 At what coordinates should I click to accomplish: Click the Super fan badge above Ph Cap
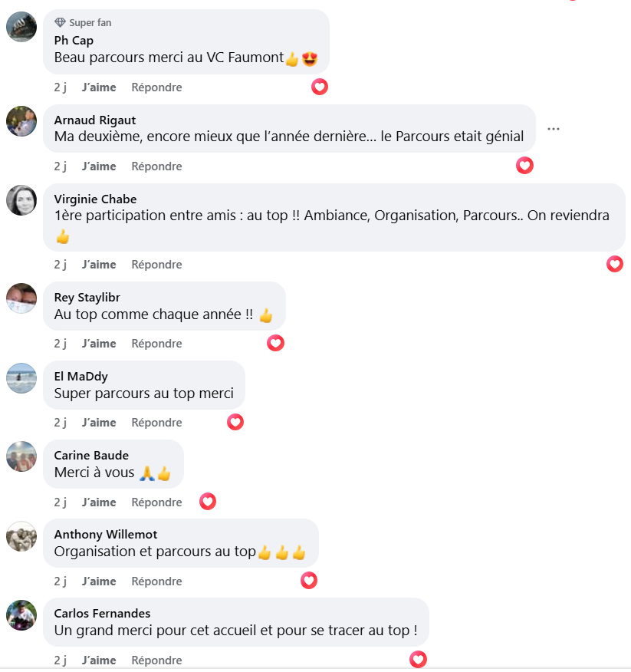tap(83, 23)
